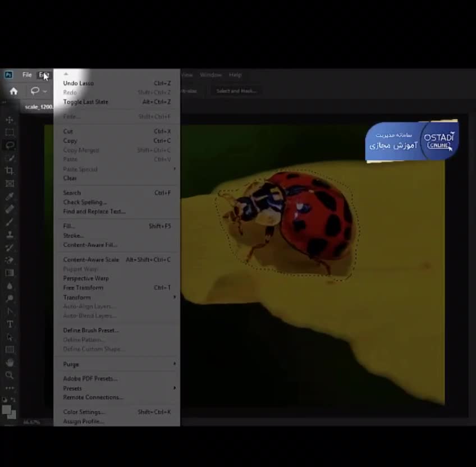Select the Rectangular Marquee tool
The image size is (476, 467).
pyautogui.click(x=10, y=132)
